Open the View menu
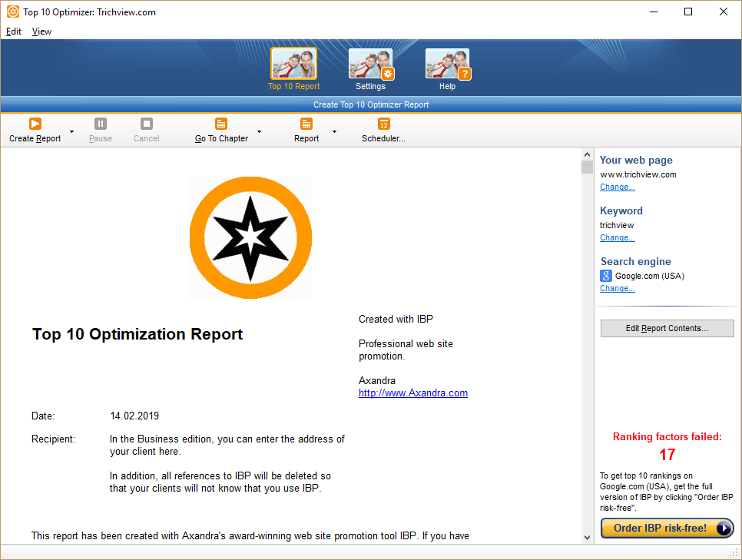This screenshot has height=560, width=742. point(41,31)
